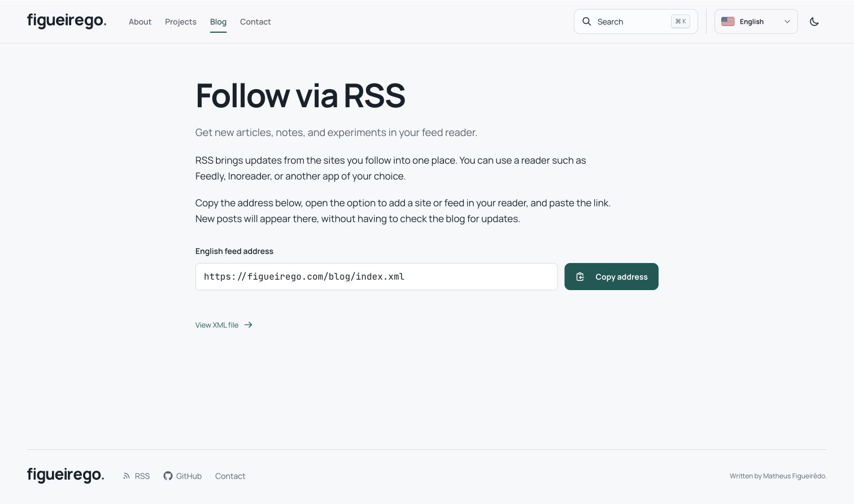The width and height of the screenshot is (854, 504).
Task: Click the 'Copy the address below' paragraph
Action: tap(403, 211)
